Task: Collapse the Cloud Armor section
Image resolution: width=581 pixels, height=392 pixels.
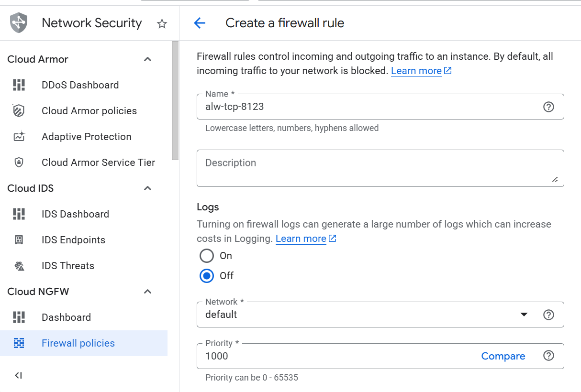Action: point(147,59)
